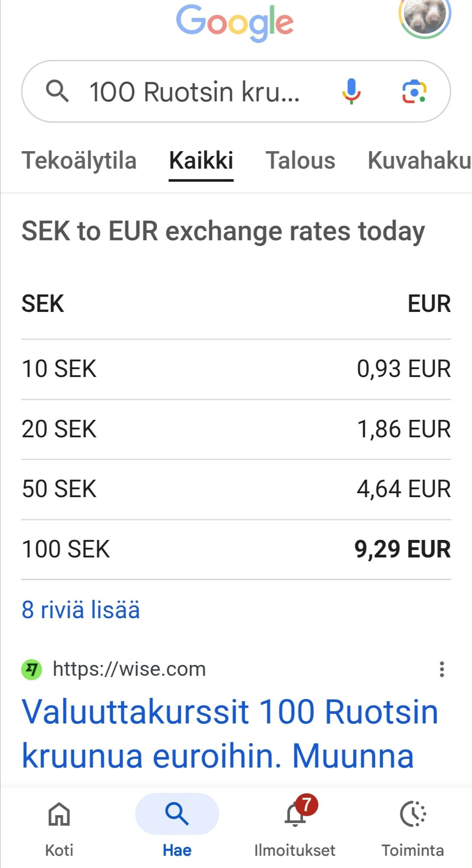Open the Koti home icon

(59, 814)
